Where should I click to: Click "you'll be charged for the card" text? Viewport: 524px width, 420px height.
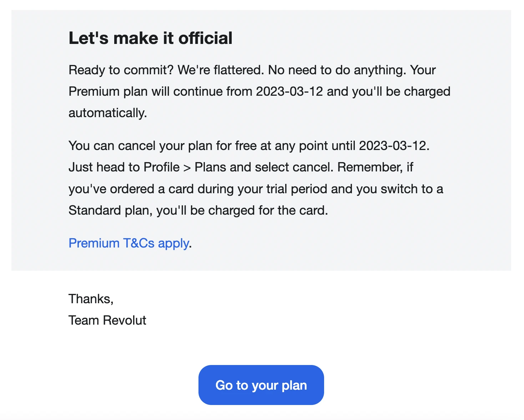point(242,210)
